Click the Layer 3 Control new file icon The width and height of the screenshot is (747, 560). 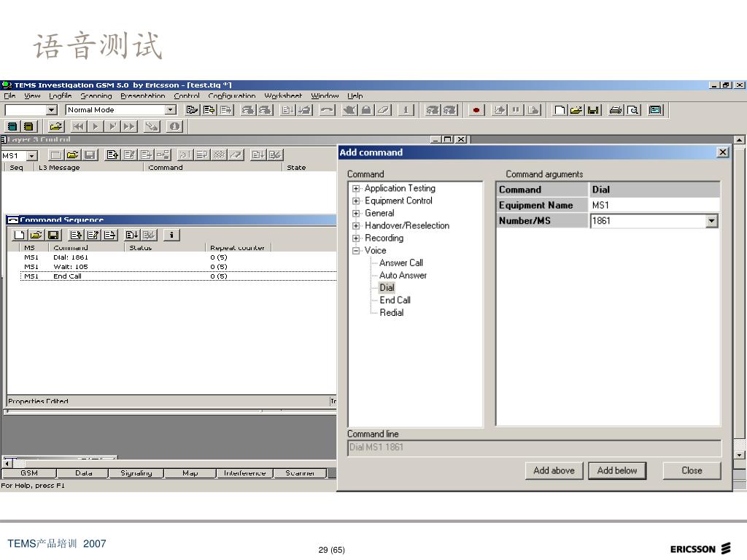55,155
